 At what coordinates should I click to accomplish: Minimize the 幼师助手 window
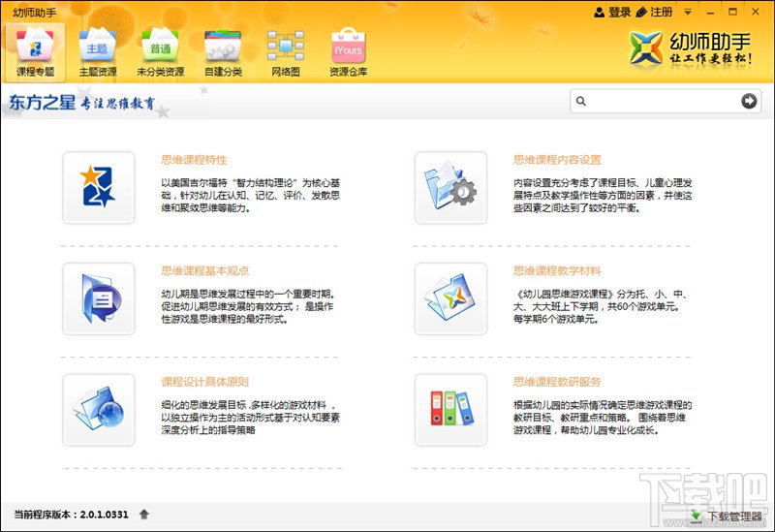click(710, 12)
